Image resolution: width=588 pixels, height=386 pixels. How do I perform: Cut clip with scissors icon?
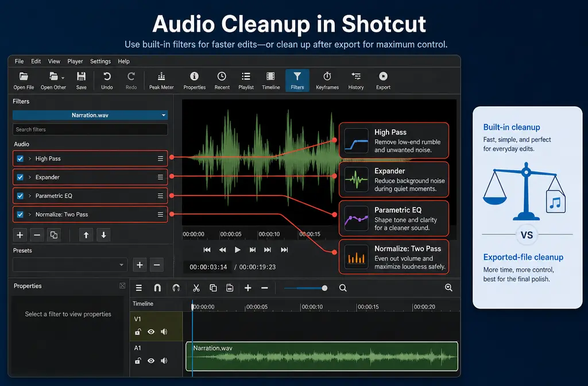(x=196, y=288)
